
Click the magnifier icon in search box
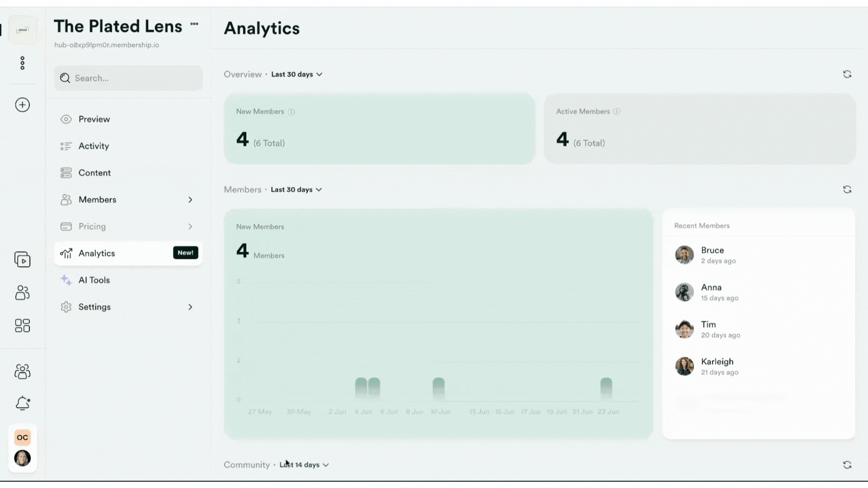[x=65, y=78]
